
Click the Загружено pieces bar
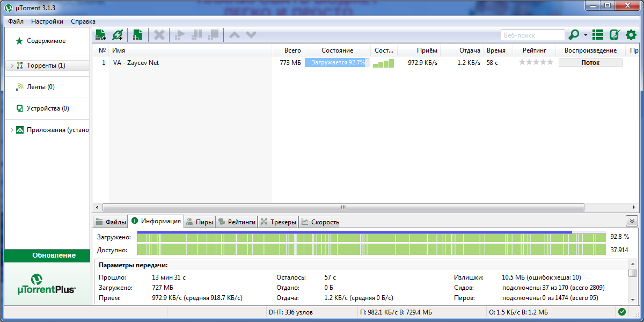click(x=370, y=237)
